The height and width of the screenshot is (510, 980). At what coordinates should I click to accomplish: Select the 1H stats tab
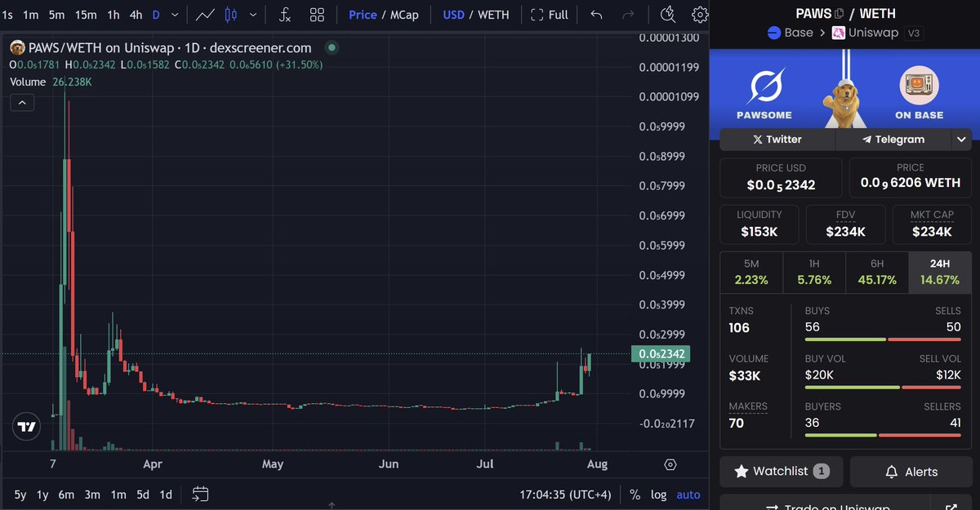tap(814, 273)
